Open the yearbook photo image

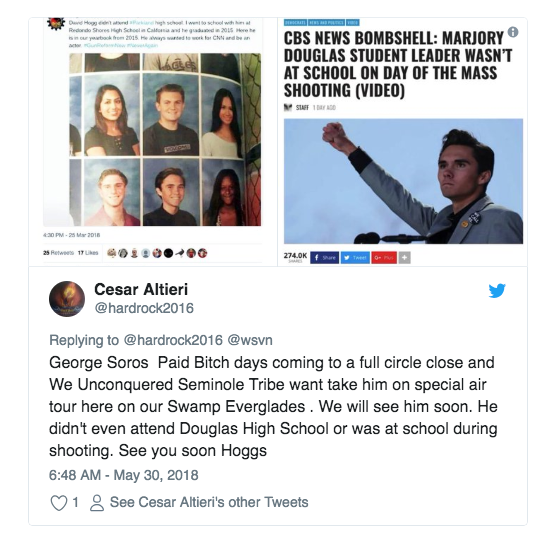pos(165,140)
